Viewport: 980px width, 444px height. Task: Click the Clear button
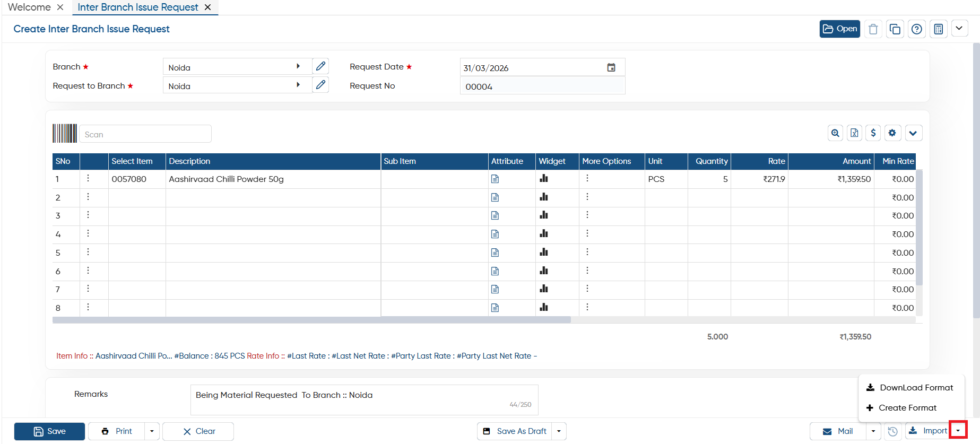(x=198, y=431)
